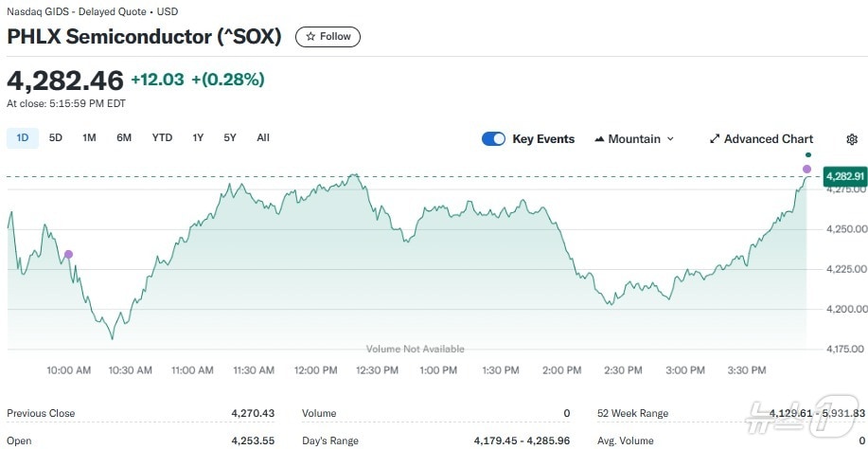Select the 1M range tab

(89, 137)
